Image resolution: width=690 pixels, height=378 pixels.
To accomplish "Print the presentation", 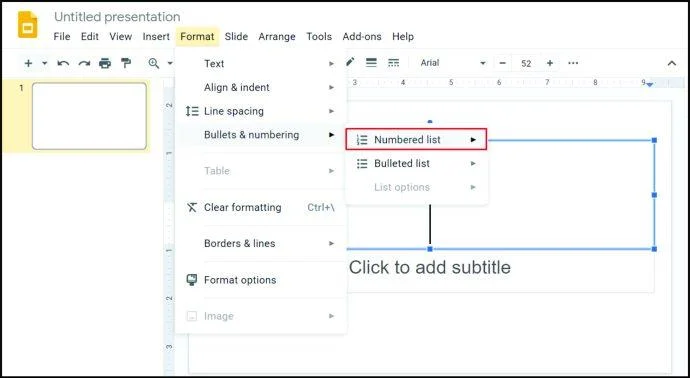I will click(105, 63).
